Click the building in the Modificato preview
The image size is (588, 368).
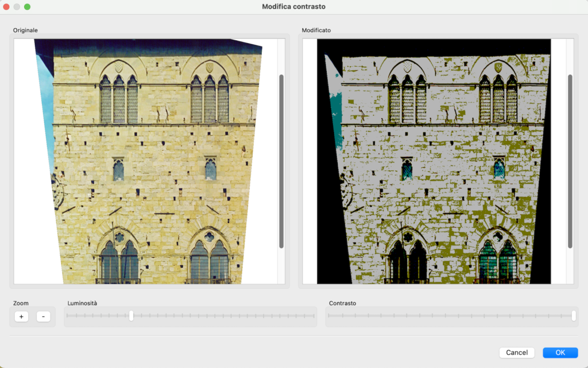pyautogui.click(x=442, y=172)
